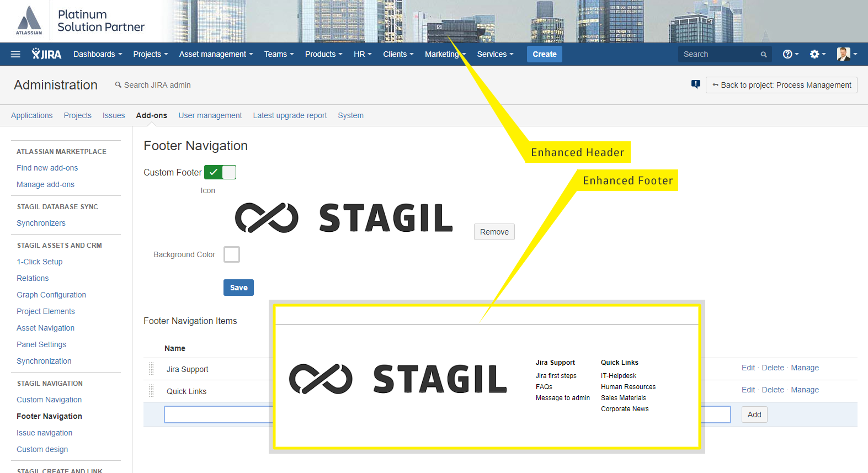Go back to project Process Management
The height and width of the screenshot is (473, 868).
tap(781, 85)
